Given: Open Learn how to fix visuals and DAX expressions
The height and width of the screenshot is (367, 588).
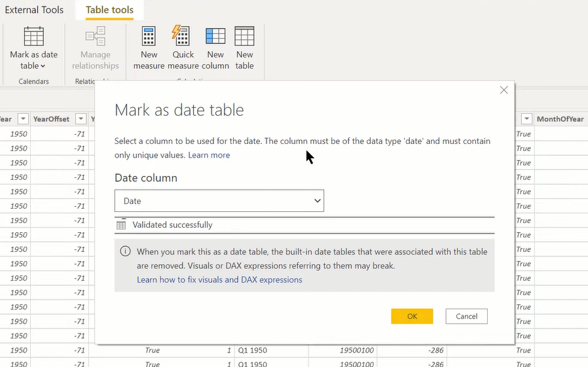Looking at the screenshot, I should pyautogui.click(x=219, y=280).
